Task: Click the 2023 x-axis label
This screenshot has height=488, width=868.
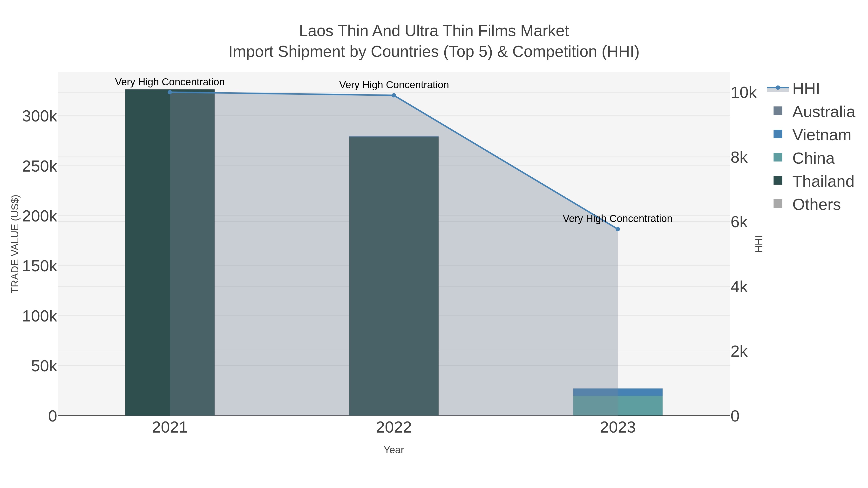Action: click(618, 428)
